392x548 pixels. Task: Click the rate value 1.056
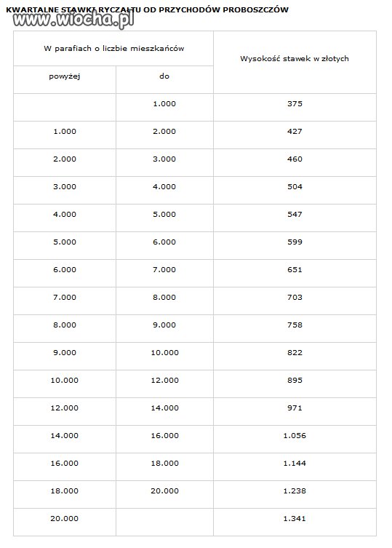pyautogui.click(x=295, y=435)
